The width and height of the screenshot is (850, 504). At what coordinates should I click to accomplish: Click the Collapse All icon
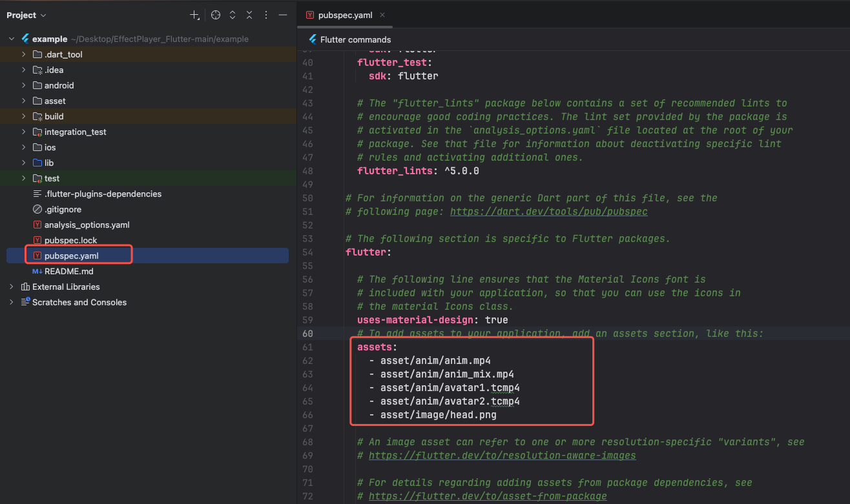click(x=249, y=15)
